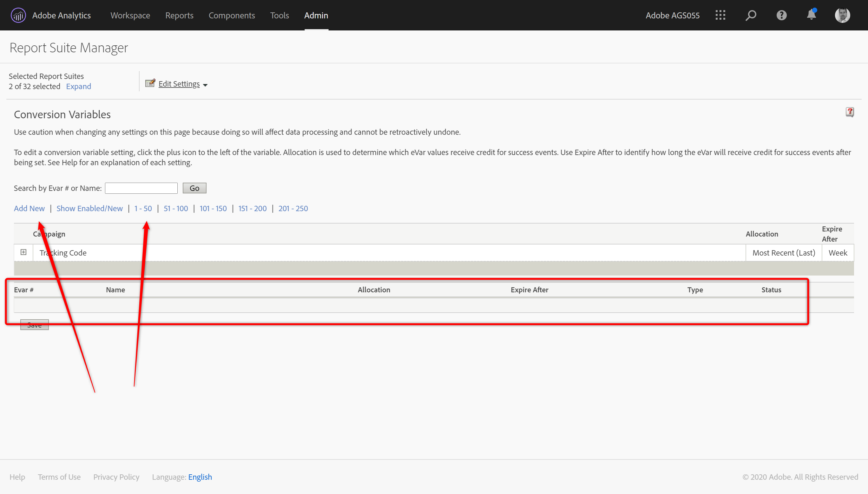868x494 pixels.
Task: Open the help question mark icon
Action: click(x=781, y=15)
